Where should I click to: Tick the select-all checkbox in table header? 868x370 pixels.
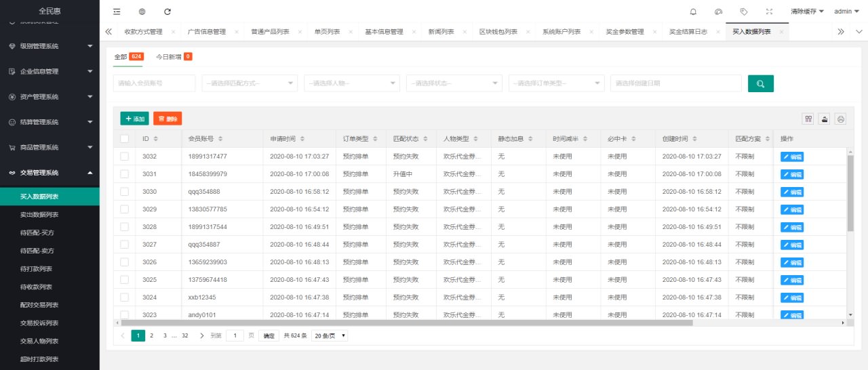point(124,139)
